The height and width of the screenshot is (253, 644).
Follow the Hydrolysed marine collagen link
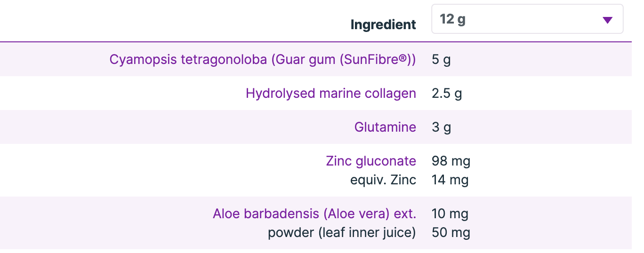coord(330,93)
